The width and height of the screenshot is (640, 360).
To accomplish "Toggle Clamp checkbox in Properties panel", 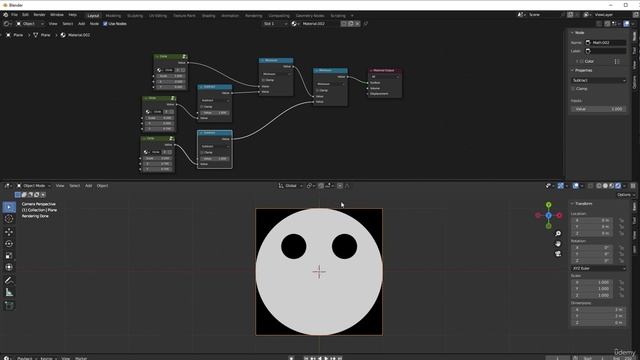I will (x=573, y=89).
